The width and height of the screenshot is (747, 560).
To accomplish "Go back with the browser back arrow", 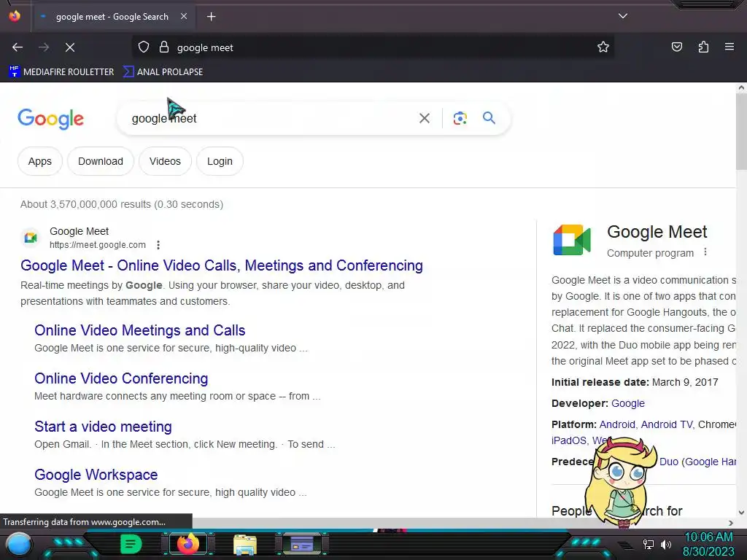I will (x=18, y=47).
